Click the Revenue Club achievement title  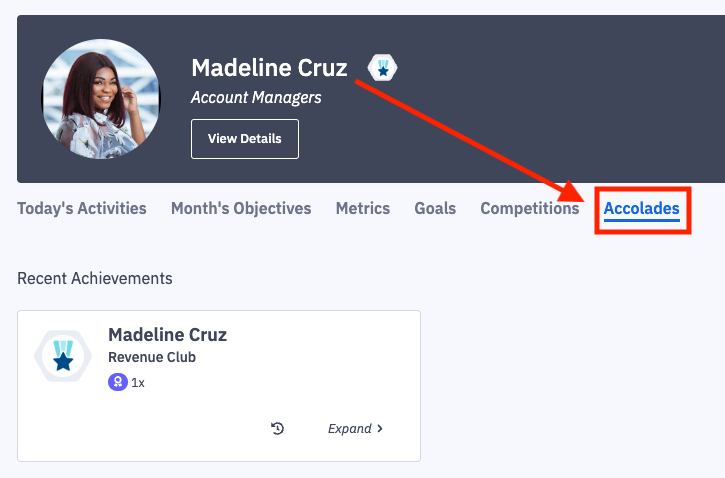pyautogui.click(x=152, y=357)
